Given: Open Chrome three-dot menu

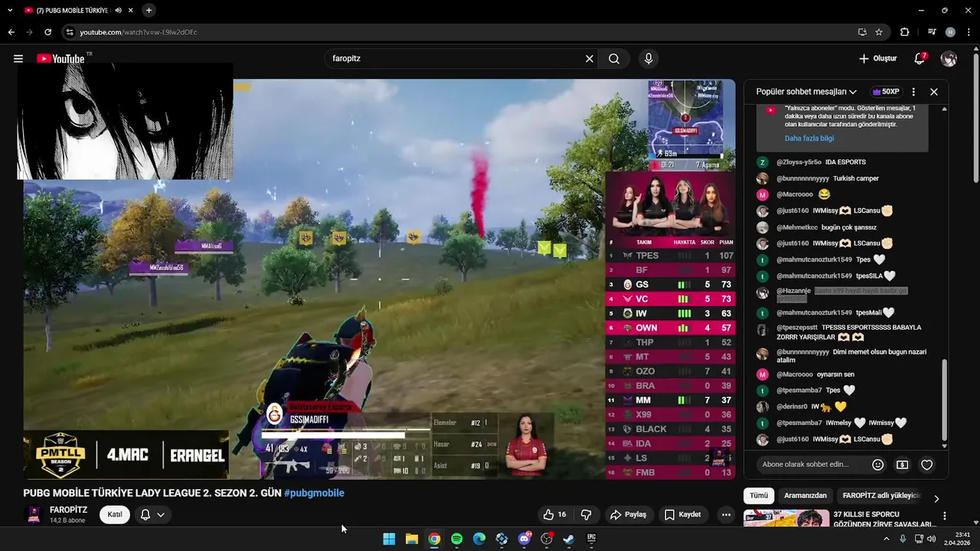Looking at the screenshot, I should click(x=969, y=32).
